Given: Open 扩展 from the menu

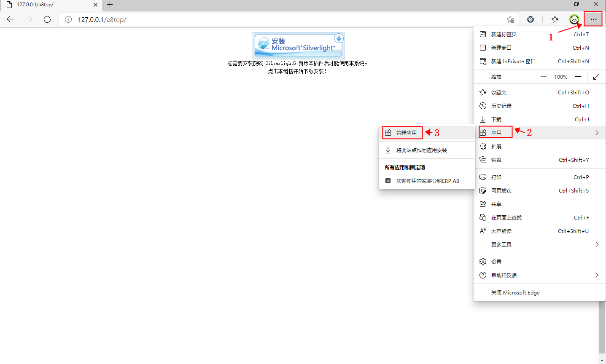Looking at the screenshot, I should [x=539, y=146].
